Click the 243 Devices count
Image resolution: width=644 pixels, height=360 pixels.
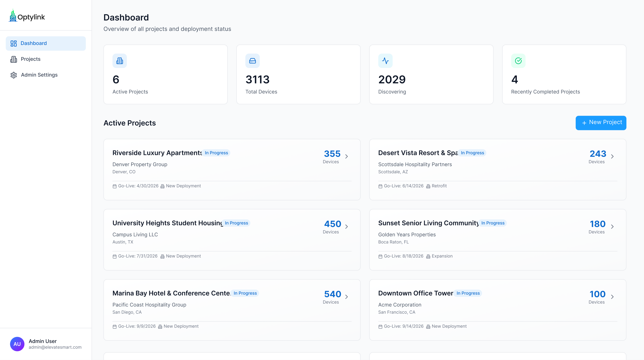598,154
